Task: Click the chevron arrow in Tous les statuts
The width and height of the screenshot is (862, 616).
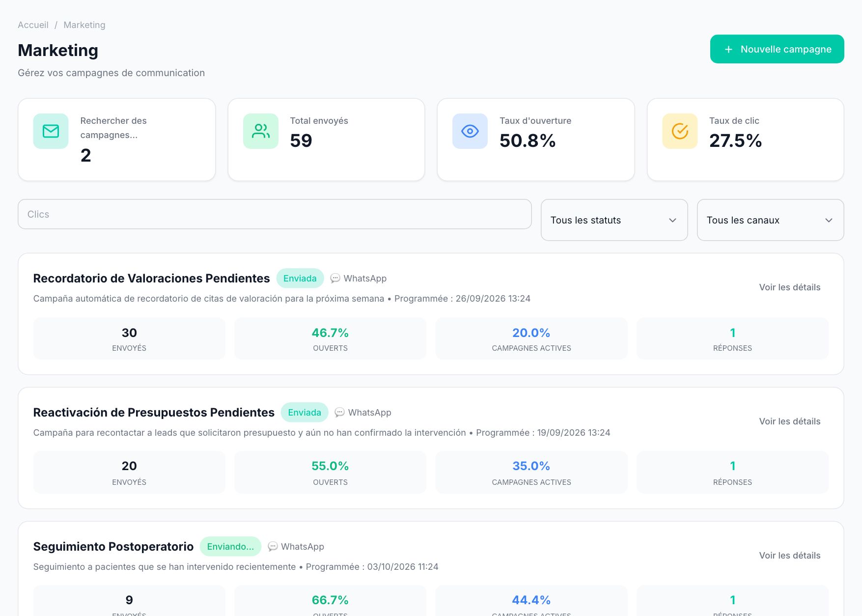Action: pyautogui.click(x=672, y=220)
